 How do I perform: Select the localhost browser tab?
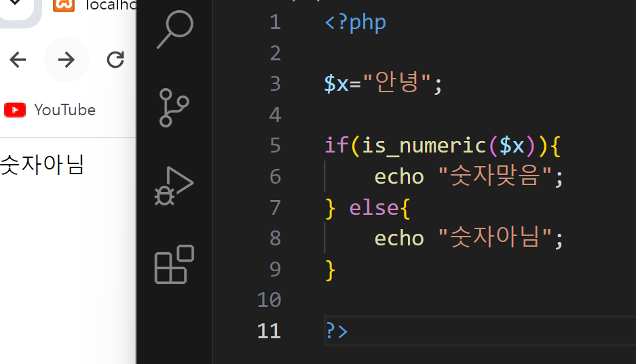click(94, 5)
